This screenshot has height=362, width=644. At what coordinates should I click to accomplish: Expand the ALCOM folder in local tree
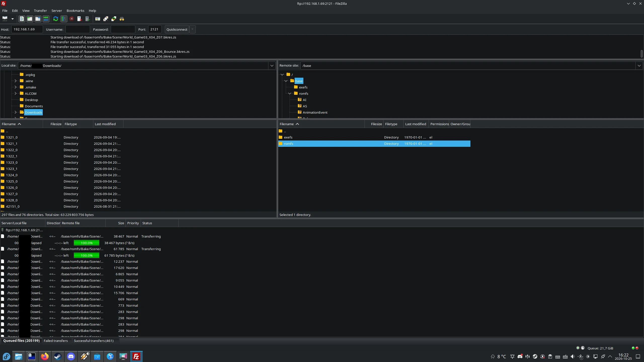coord(16,93)
